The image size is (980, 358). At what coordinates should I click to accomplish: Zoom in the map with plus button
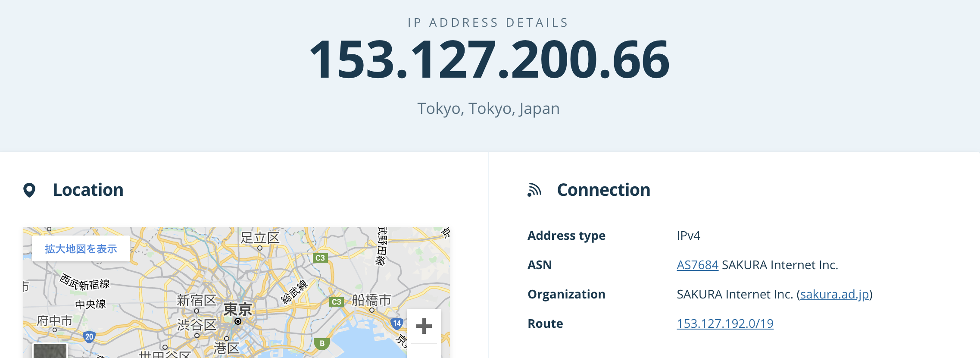[424, 326]
